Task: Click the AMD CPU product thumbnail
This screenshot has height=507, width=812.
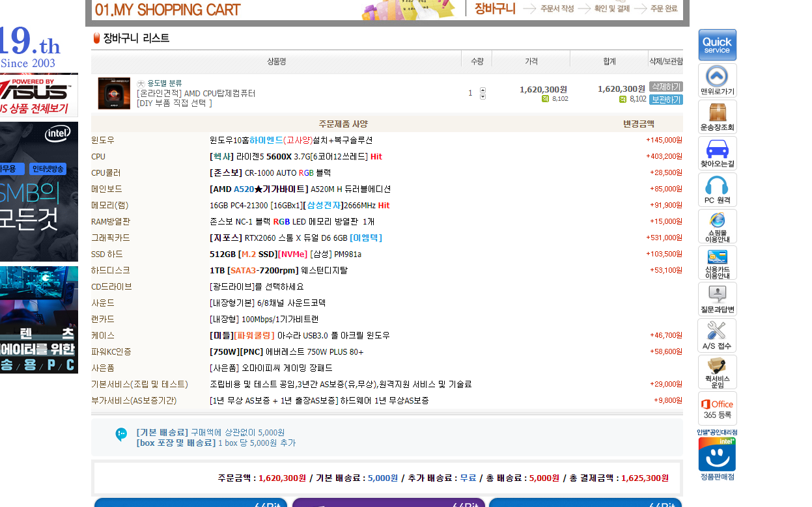Action: point(114,93)
